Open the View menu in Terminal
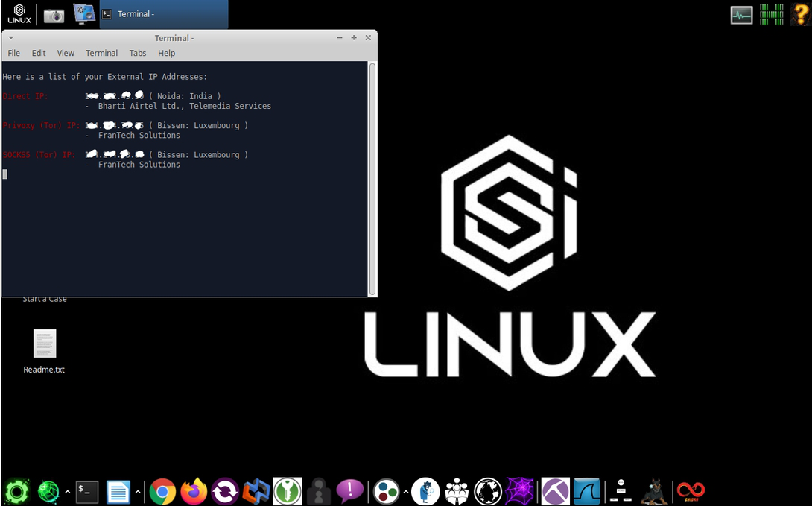Viewport: 812px width, 506px height. [66, 53]
